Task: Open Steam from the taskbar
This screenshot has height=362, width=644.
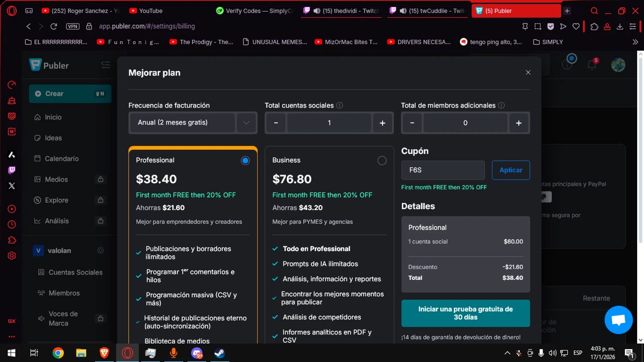Action: [219, 353]
